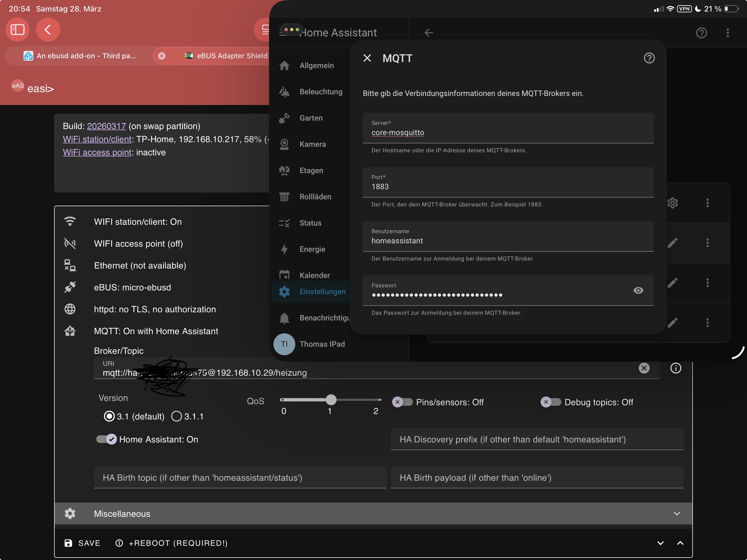Viewport: 747px width, 560px height.
Task: Toggle Debug topics switch
Action: (551, 402)
